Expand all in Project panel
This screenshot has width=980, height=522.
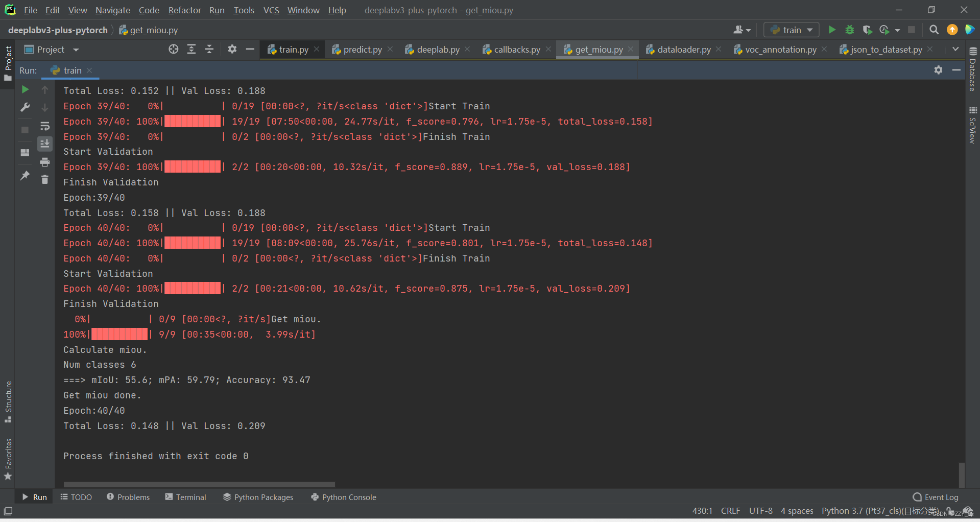point(192,49)
